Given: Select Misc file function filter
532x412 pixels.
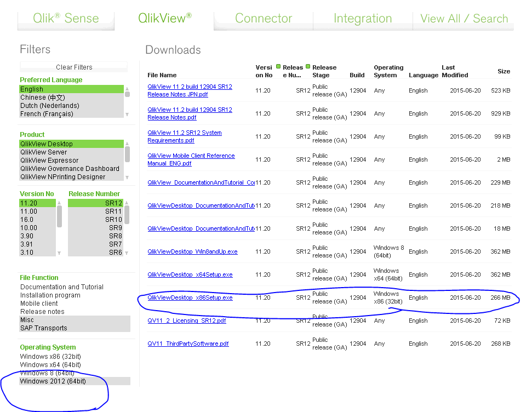Looking at the screenshot, I should pos(75,320).
